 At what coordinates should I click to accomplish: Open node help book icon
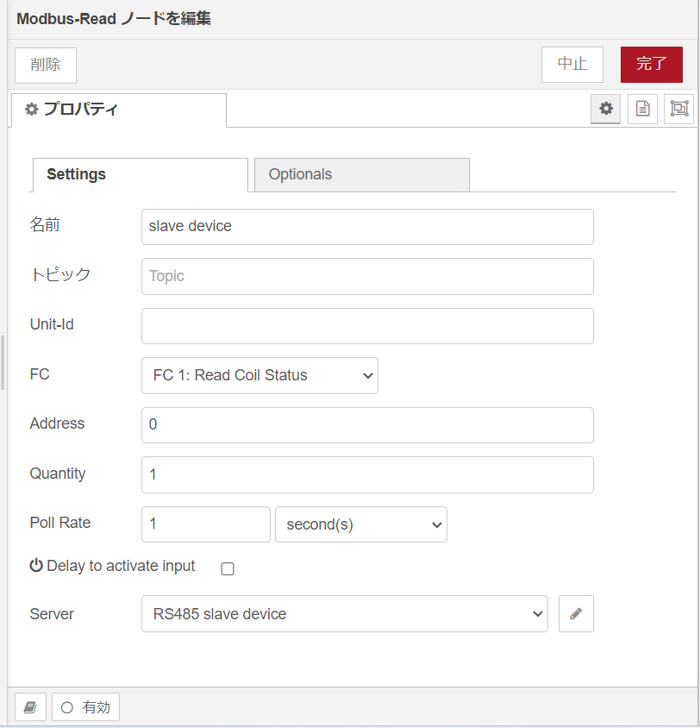pyautogui.click(x=31, y=707)
